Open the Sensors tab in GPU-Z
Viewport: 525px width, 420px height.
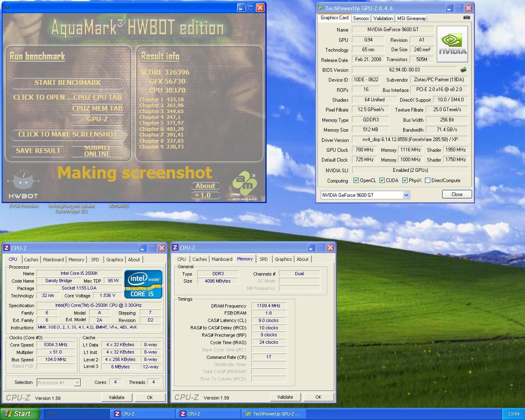click(361, 18)
